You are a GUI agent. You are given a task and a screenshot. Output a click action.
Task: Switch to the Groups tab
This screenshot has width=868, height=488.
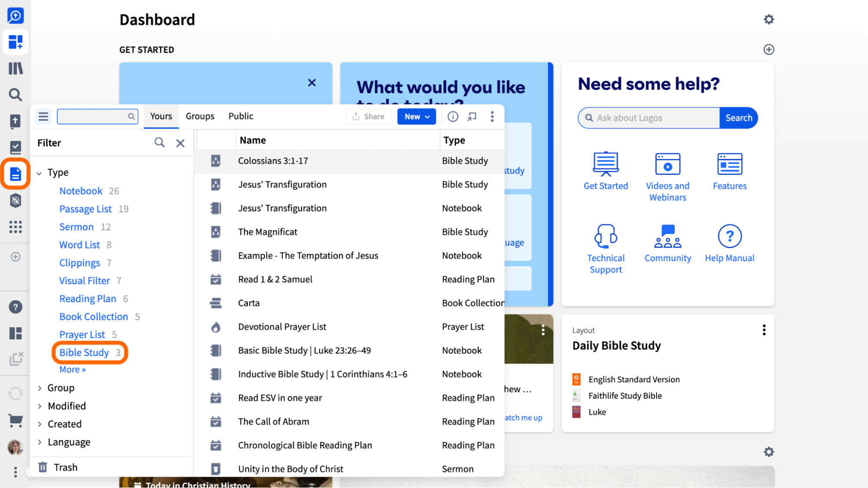pyautogui.click(x=200, y=116)
